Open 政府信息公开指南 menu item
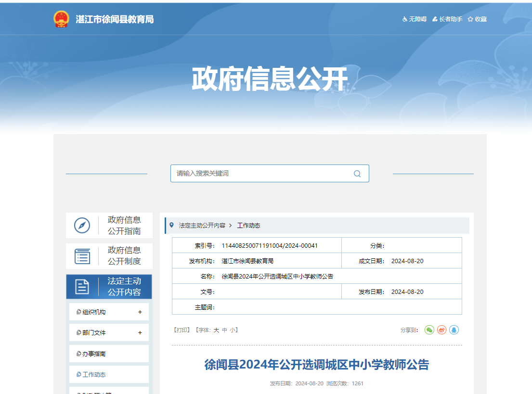Viewport: 532px width, 394px height. pos(109,226)
